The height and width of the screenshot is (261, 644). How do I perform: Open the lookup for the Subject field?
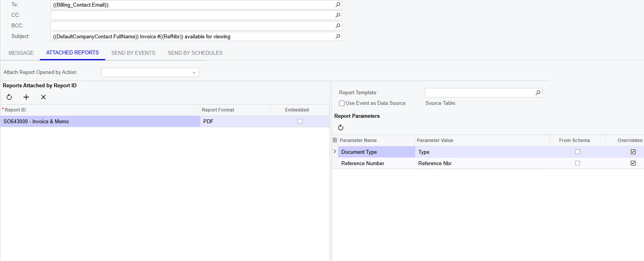click(338, 36)
